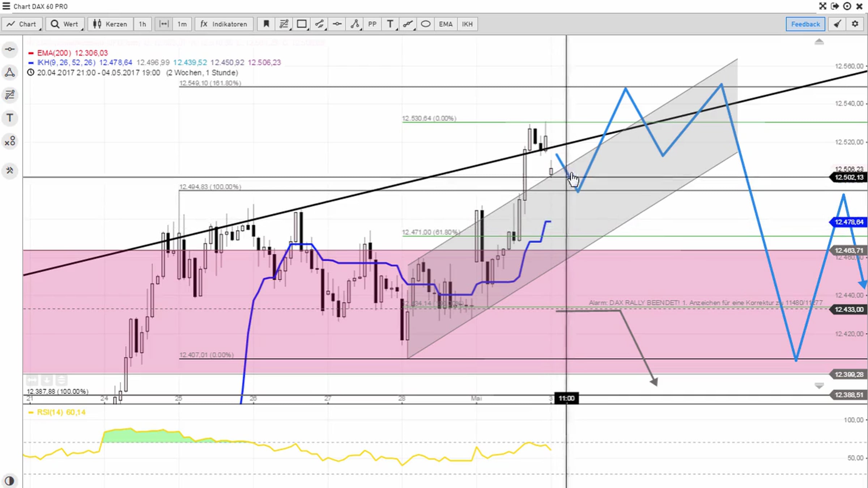Expand the Kerzen candle style dropdown

[110, 24]
